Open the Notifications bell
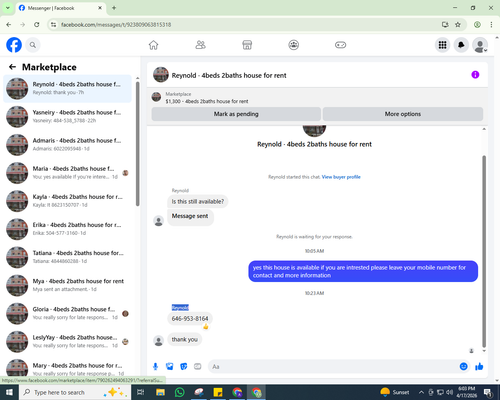 [461, 45]
